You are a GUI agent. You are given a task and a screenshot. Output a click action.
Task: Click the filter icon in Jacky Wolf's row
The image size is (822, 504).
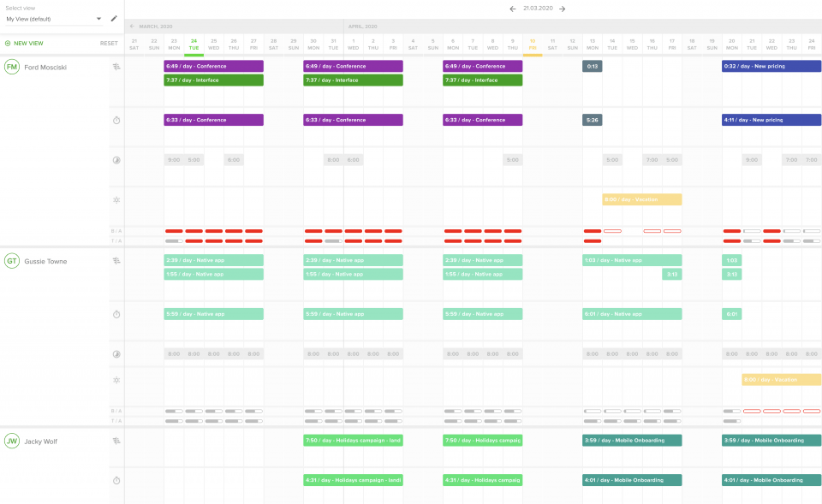(x=116, y=441)
